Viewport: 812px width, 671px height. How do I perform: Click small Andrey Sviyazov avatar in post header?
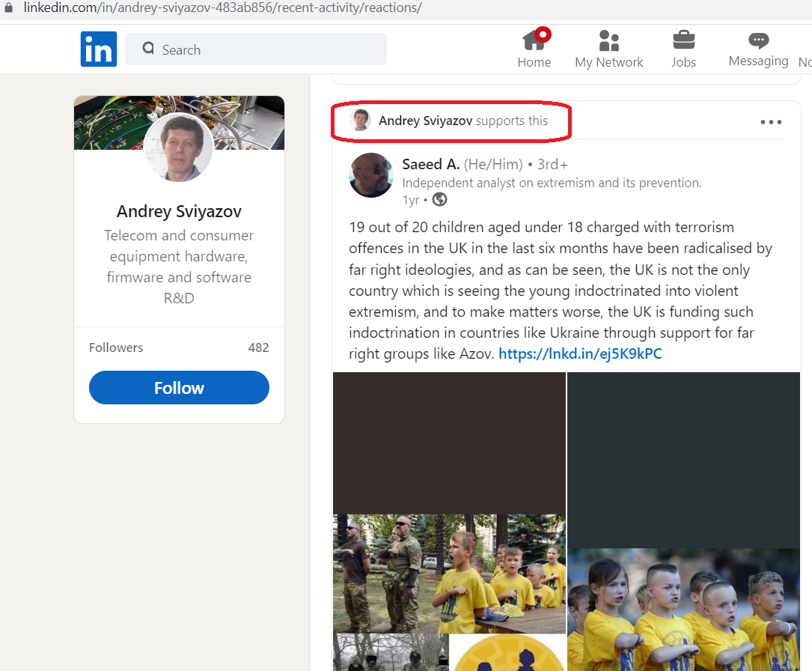click(x=360, y=121)
